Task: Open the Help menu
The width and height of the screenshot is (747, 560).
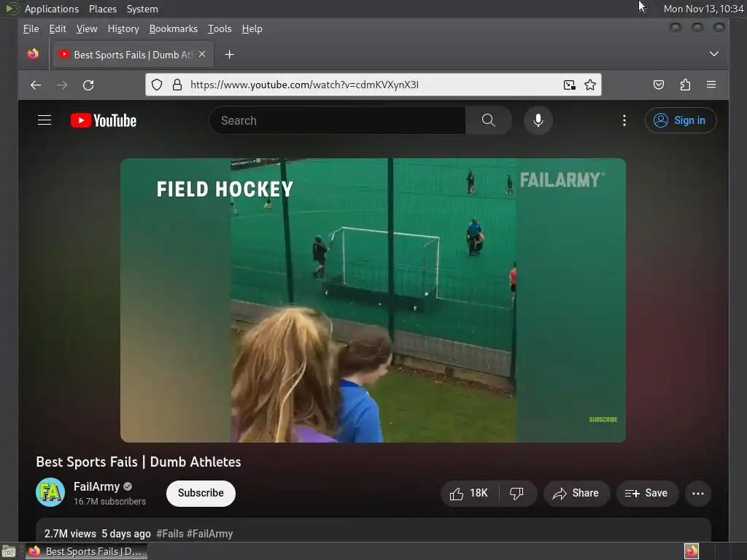Action: (x=252, y=29)
